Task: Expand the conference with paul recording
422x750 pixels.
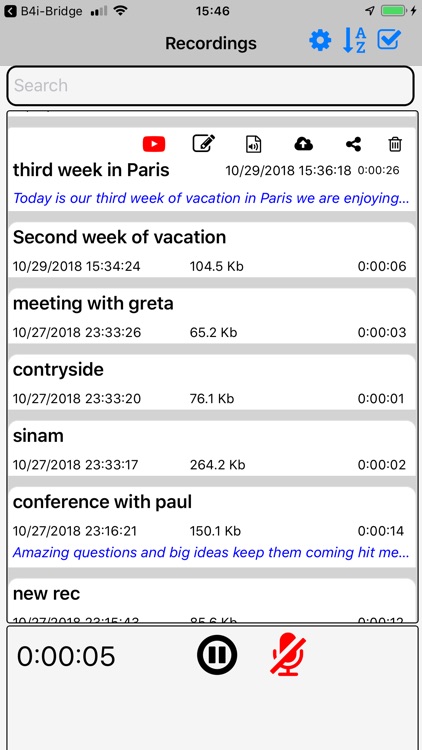Action: [211, 527]
